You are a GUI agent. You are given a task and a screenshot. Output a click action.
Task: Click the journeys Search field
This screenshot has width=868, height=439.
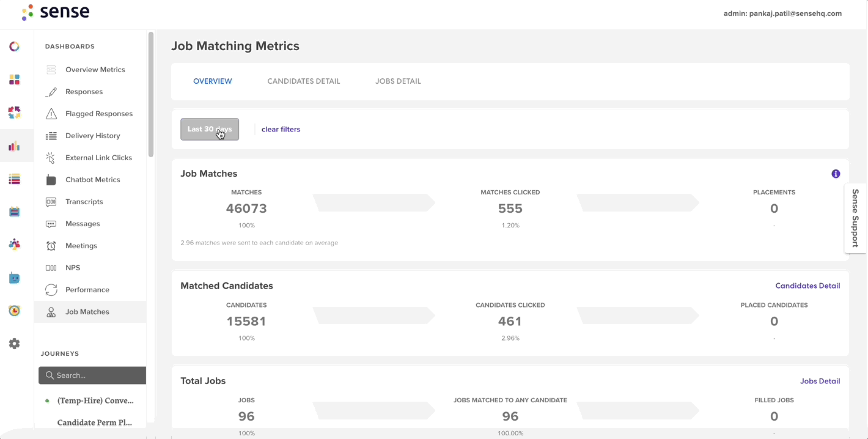(92, 375)
